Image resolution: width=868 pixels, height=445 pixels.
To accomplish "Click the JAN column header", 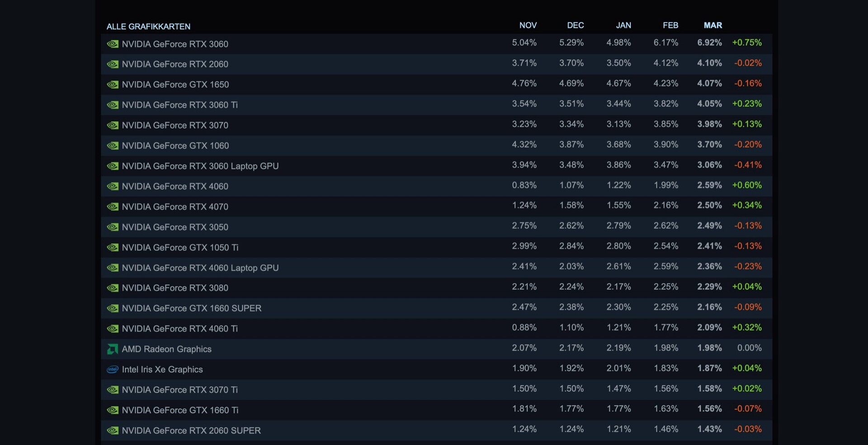I will coord(623,25).
